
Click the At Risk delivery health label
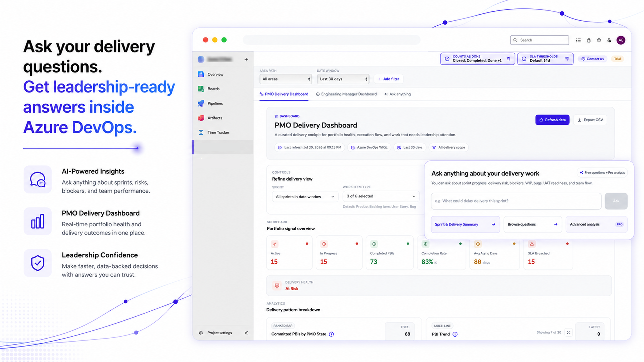point(292,289)
